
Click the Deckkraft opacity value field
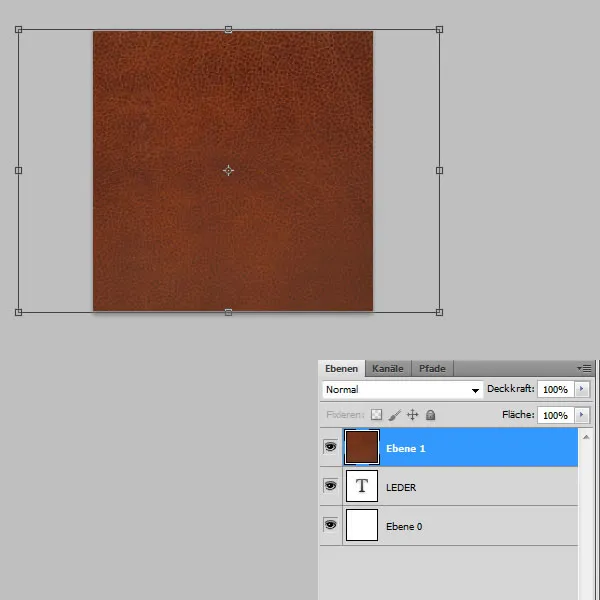click(554, 389)
